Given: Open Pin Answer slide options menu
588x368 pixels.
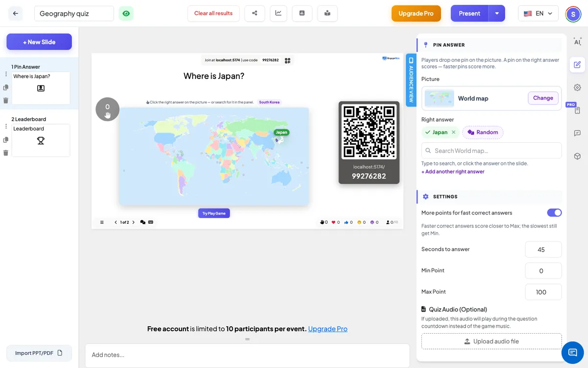Looking at the screenshot, I should point(6,74).
